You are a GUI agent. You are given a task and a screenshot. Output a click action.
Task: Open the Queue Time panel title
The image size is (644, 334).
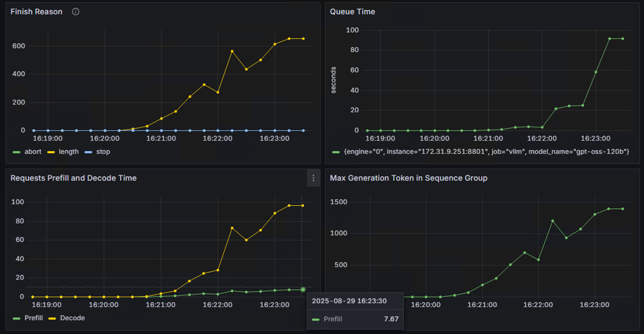tap(352, 12)
